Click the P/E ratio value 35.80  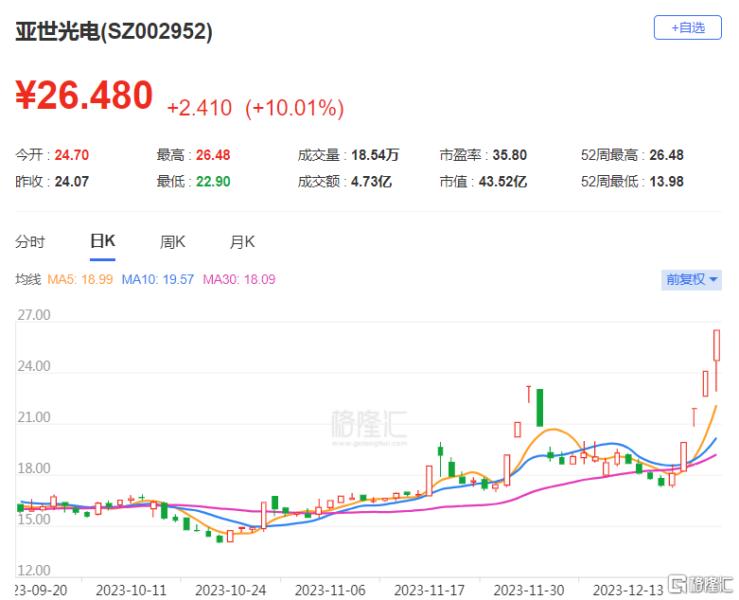coord(509,155)
